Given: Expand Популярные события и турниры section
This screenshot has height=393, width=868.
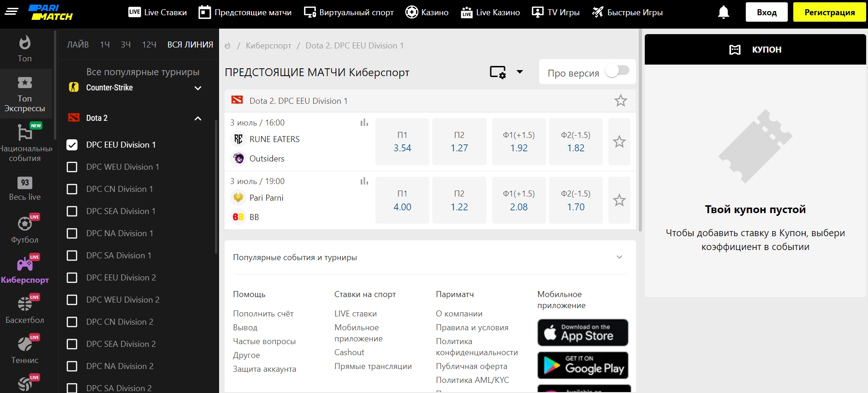Looking at the screenshot, I should (619, 257).
